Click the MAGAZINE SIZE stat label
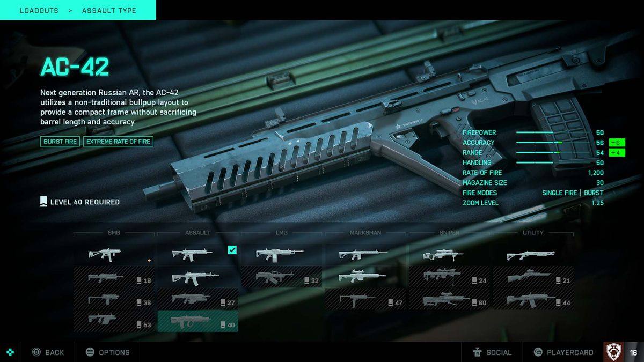 coord(485,183)
